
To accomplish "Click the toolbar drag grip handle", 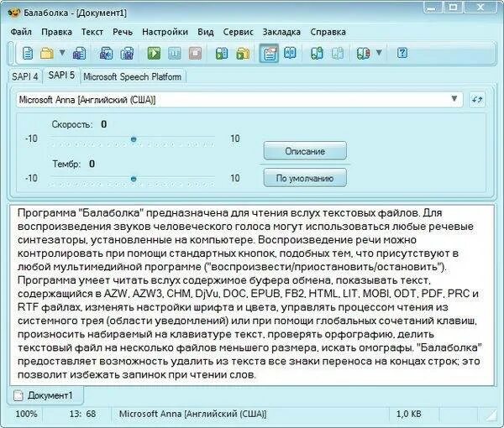I will [11, 53].
